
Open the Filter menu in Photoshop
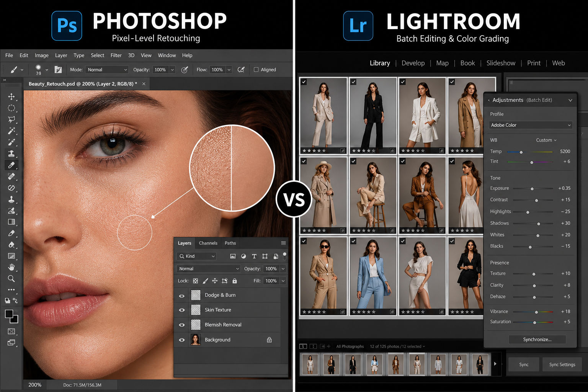[116, 55]
